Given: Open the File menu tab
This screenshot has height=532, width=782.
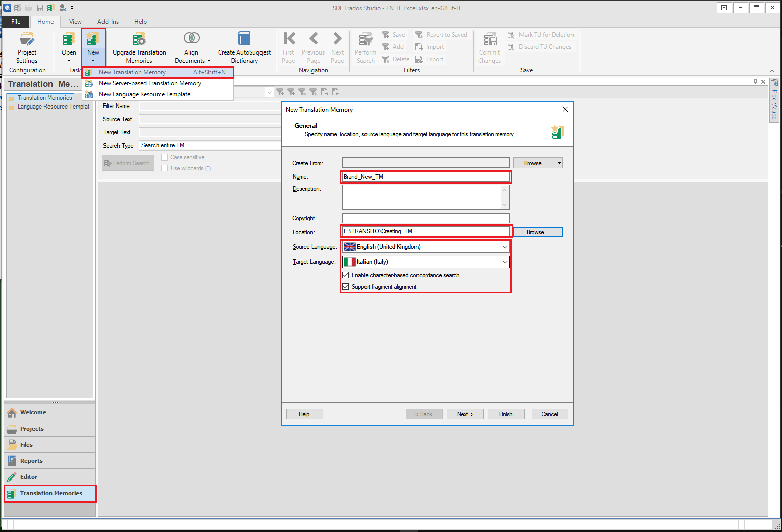Looking at the screenshot, I should point(16,22).
